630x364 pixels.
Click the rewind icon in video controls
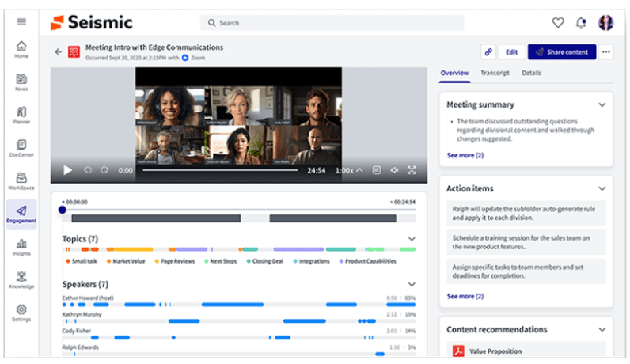[x=86, y=169]
